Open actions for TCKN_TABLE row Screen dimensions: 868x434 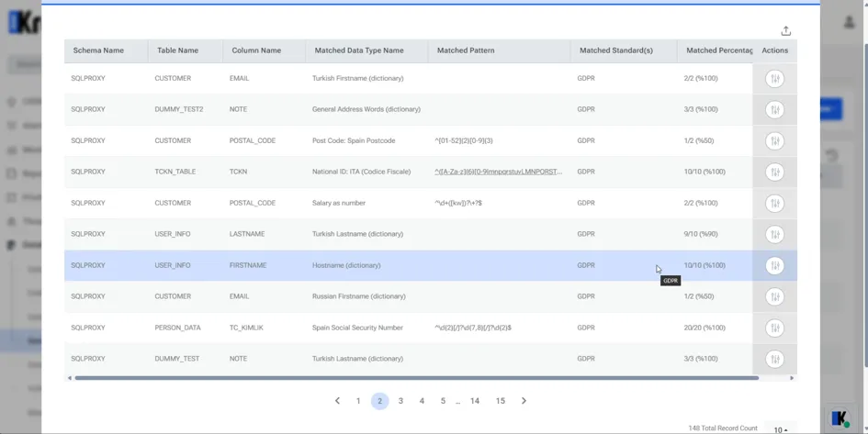775,172
